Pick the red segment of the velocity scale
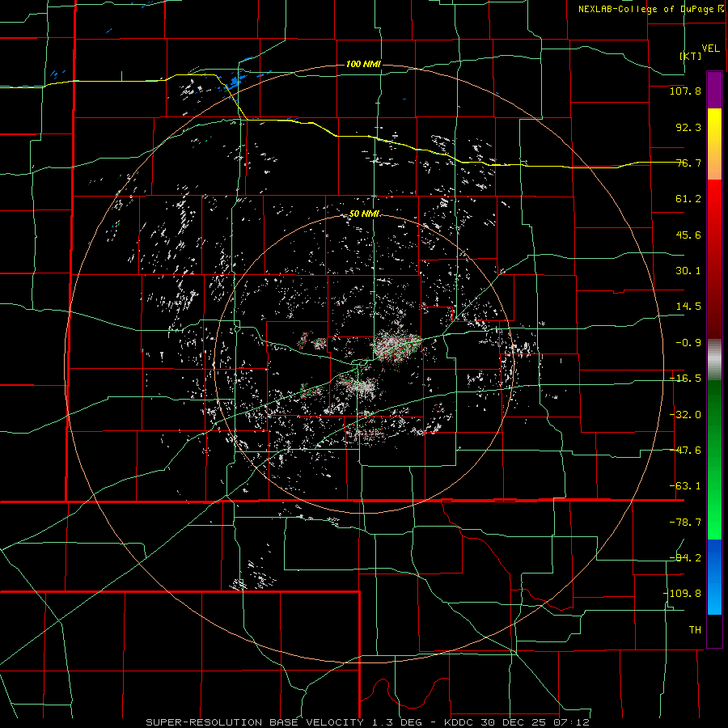The width and height of the screenshot is (728, 728). coord(714,259)
